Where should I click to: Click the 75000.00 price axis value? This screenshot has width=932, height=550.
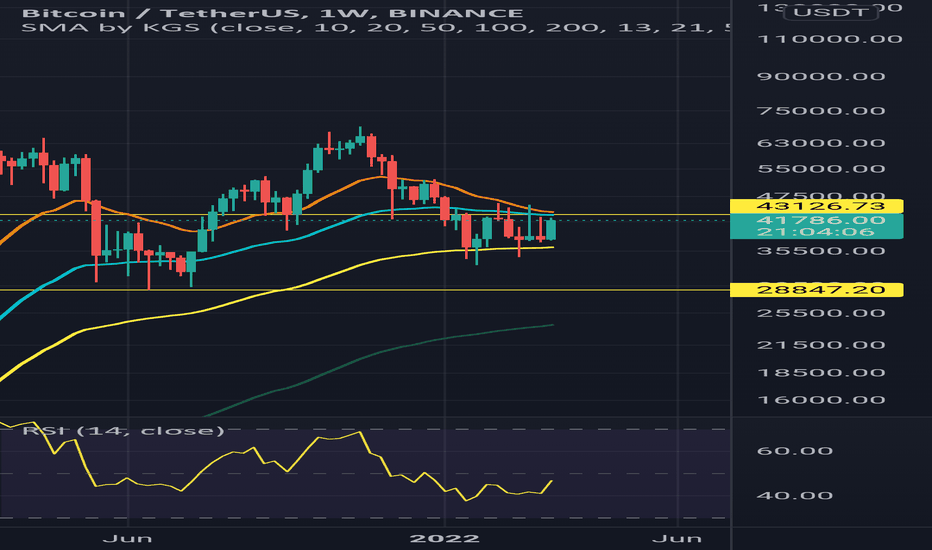click(821, 111)
